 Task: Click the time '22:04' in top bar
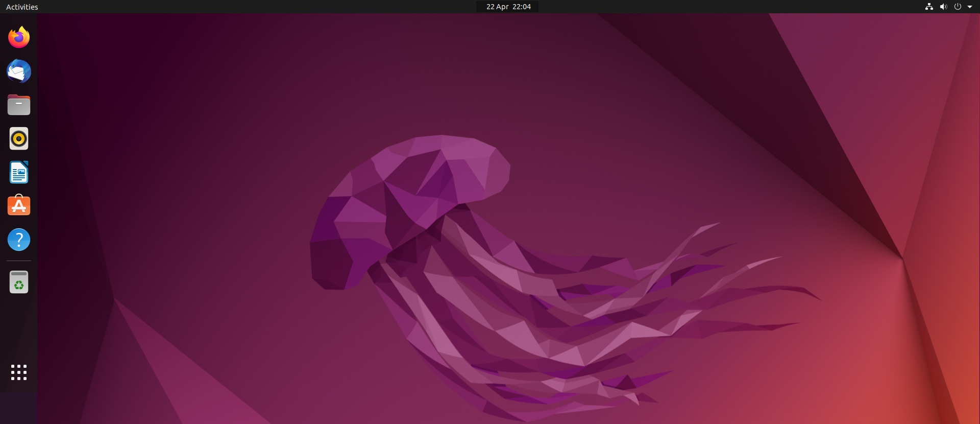coord(521,7)
